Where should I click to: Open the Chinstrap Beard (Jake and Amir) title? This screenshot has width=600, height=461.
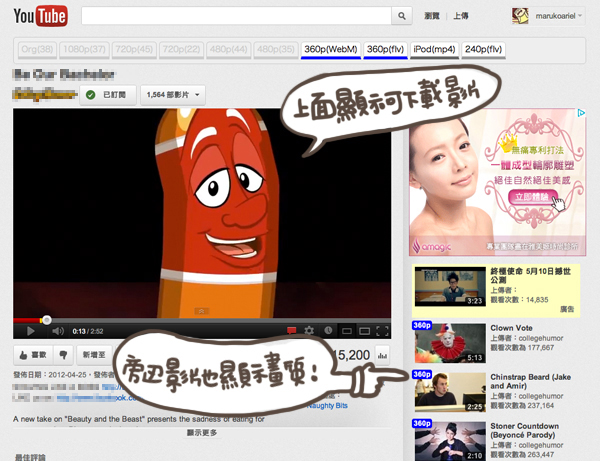pos(530,381)
